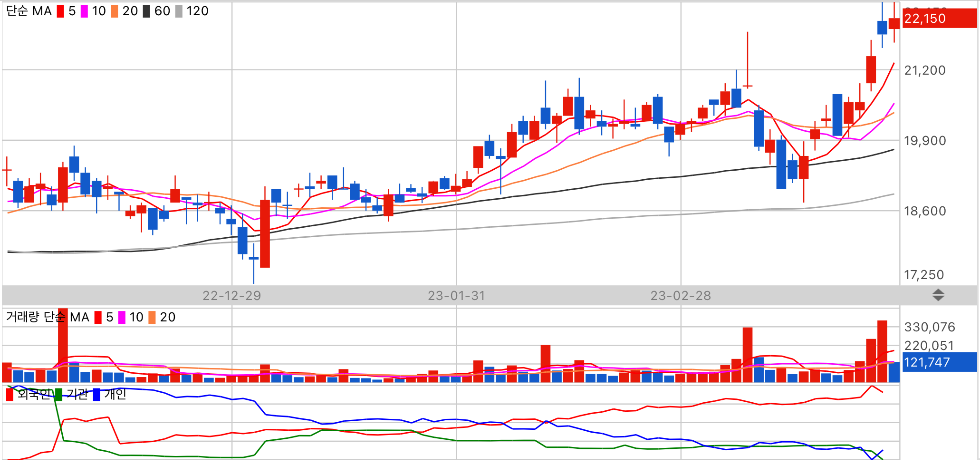Click the red 5-day MA legend swatch
980x465 pixels.
60,11
